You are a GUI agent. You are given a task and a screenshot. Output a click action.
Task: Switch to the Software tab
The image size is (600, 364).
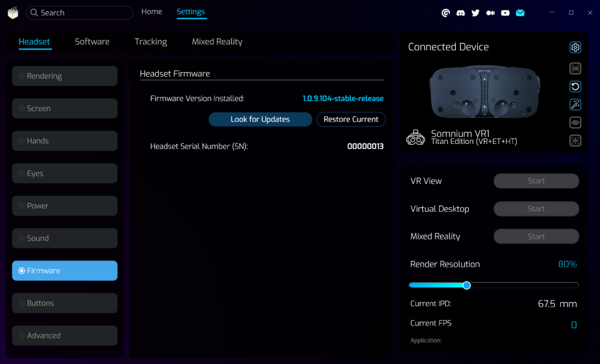tap(92, 42)
